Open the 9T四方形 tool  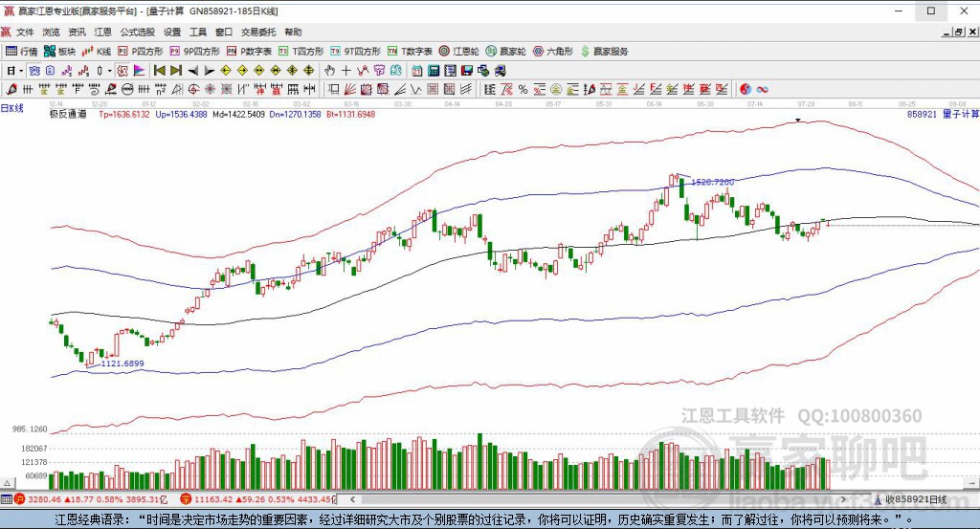coord(356,52)
